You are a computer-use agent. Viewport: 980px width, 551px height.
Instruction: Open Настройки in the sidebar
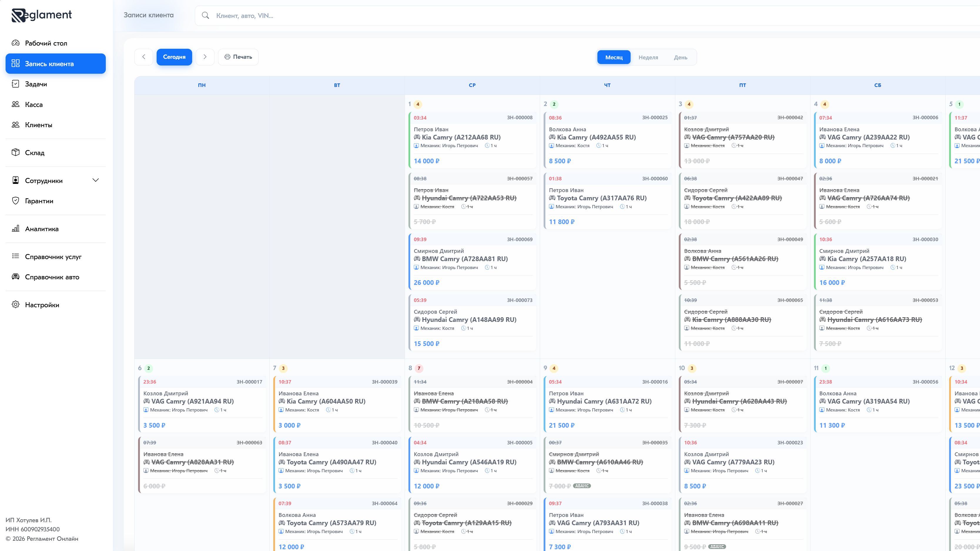(56, 305)
